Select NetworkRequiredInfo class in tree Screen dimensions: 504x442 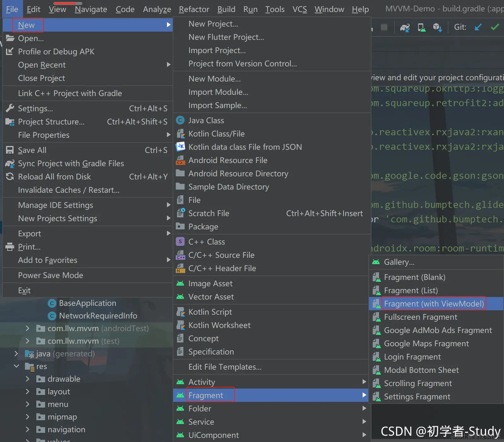point(98,316)
